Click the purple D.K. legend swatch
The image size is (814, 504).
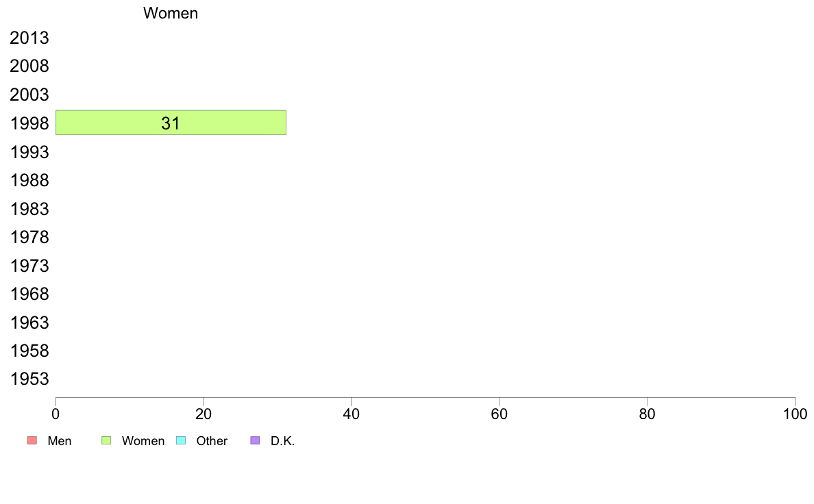255,440
